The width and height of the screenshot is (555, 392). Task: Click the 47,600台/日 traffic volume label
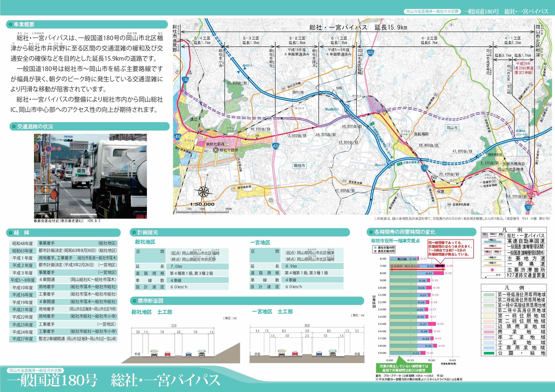[x=345, y=191]
